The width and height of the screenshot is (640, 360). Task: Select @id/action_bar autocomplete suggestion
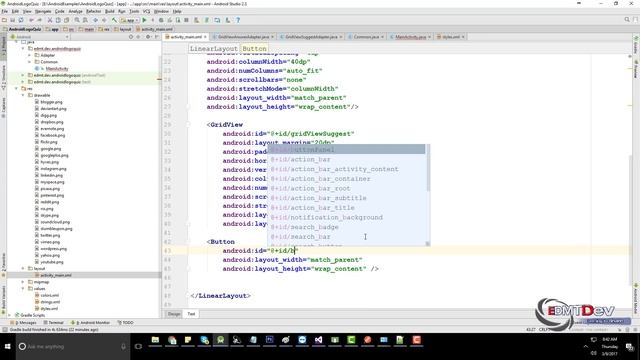click(347, 160)
